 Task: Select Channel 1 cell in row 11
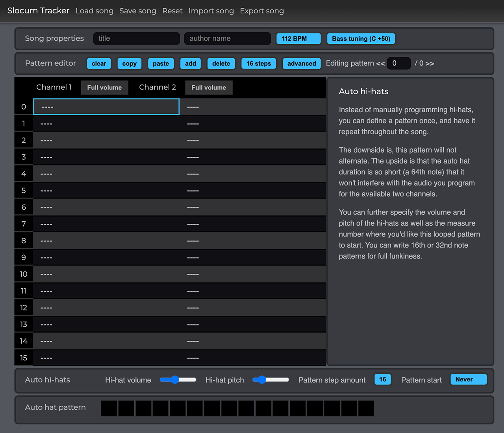point(106,291)
